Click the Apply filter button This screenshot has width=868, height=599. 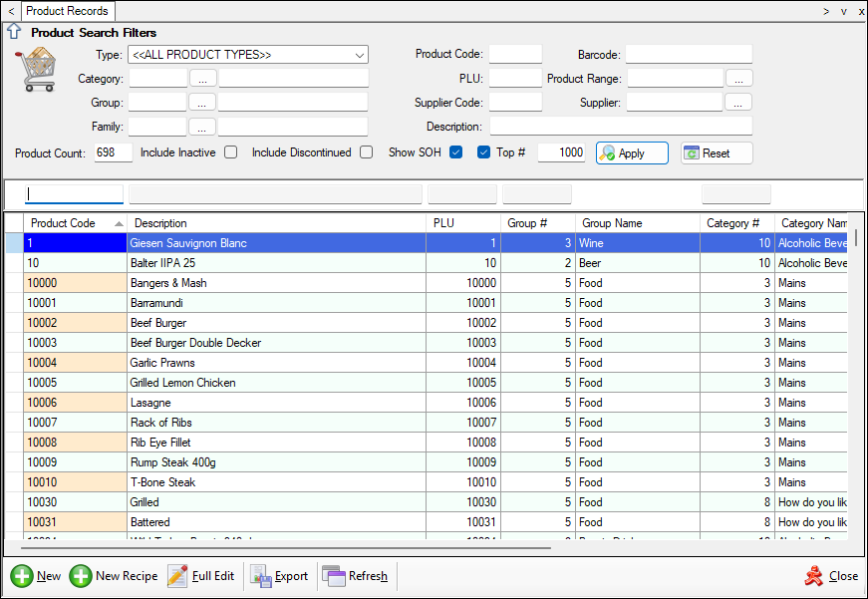632,153
